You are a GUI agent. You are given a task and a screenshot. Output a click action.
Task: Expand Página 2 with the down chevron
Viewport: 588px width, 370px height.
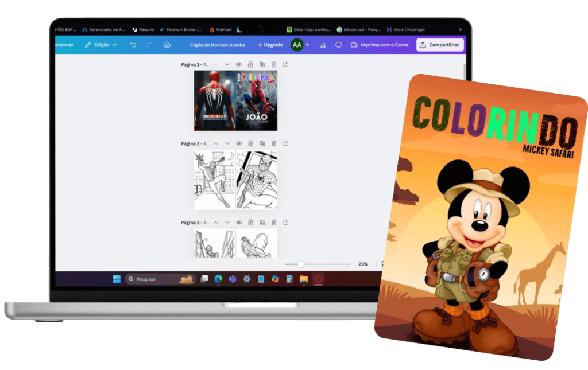(227, 143)
